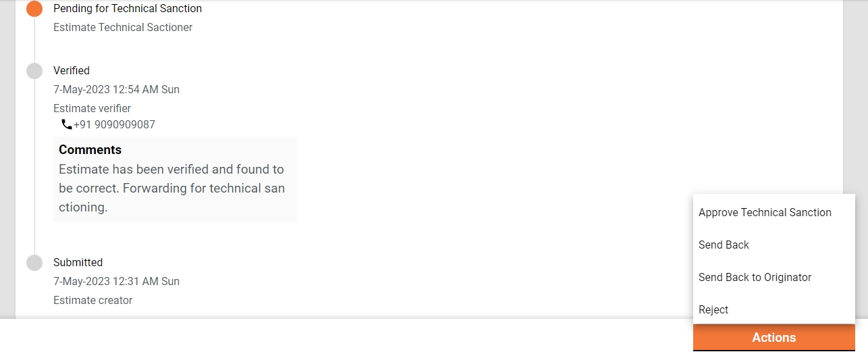
Task: Click the Estimate creator role text
Action: click(x=92, y=300)
